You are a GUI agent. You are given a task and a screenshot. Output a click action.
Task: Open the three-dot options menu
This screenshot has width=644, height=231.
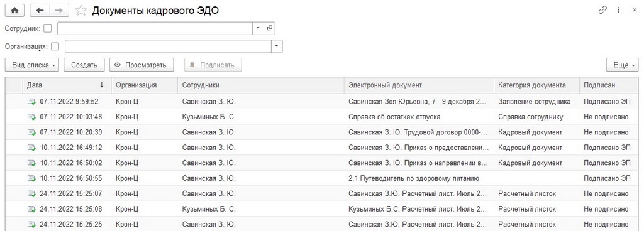coord(619,10)
